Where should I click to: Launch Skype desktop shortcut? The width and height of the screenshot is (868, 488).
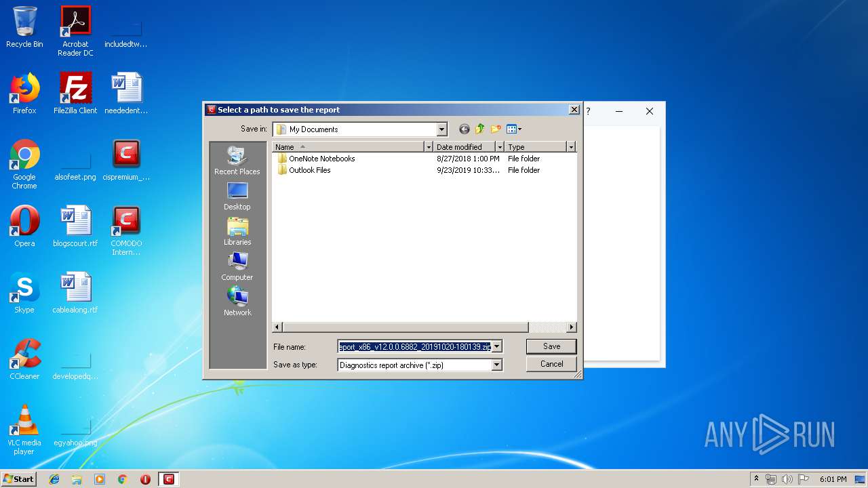pos(24,293)
